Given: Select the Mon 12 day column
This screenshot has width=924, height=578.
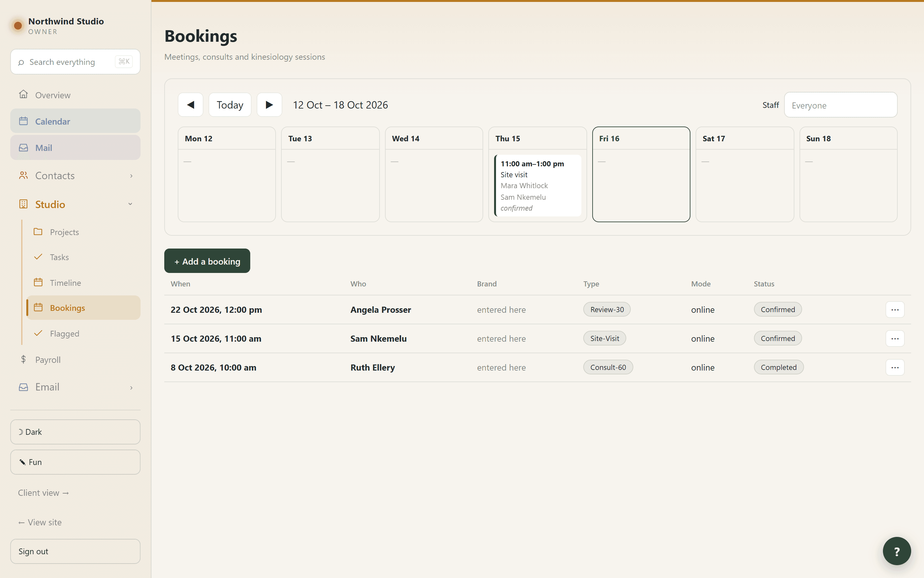Looking at the screenshot, I should pyautogui.click(x=227, y=174).
